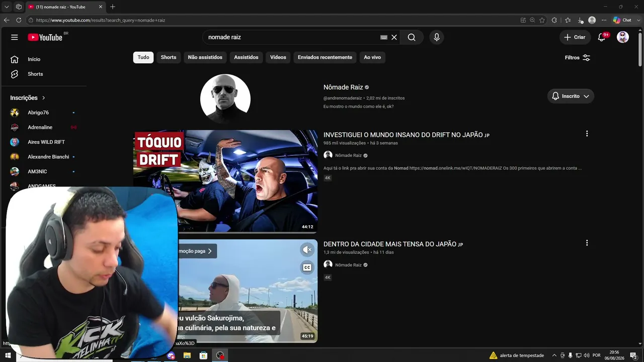The width and height of the screenshot is (644, 362).
Task: Close the nomade raiz YouTube tab
Action: click(x=101, y=7)
